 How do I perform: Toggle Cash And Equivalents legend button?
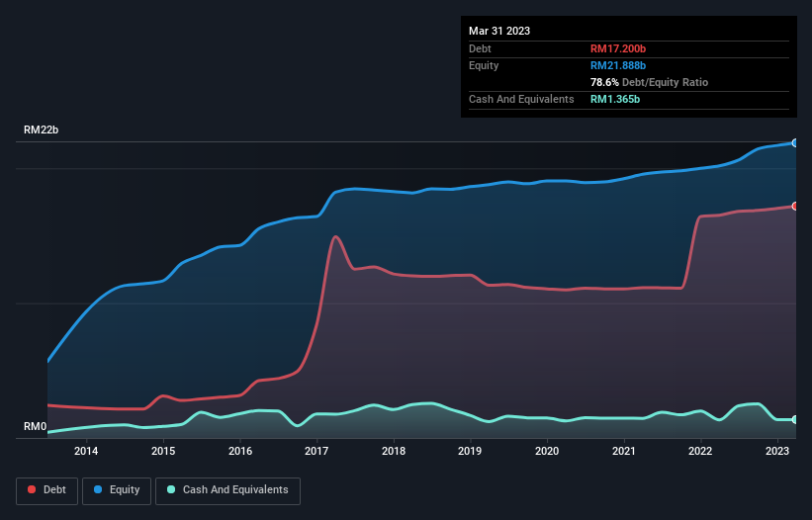(227, 490)
